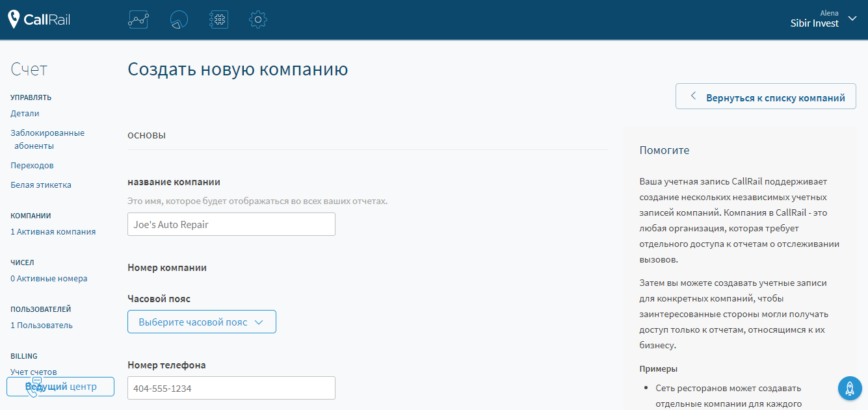Click the название компании input field
This screenshot has width=868, height=410.
pos(231,224)
